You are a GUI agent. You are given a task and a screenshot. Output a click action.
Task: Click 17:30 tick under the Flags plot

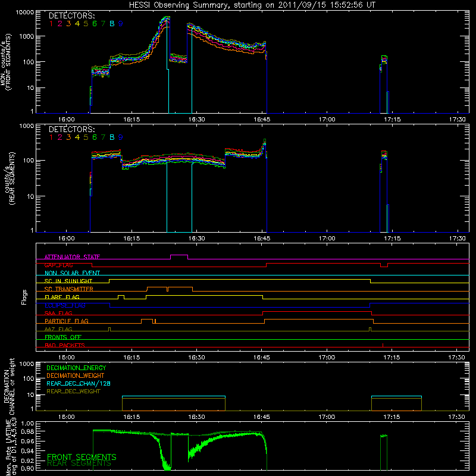(x=457, y=358)
